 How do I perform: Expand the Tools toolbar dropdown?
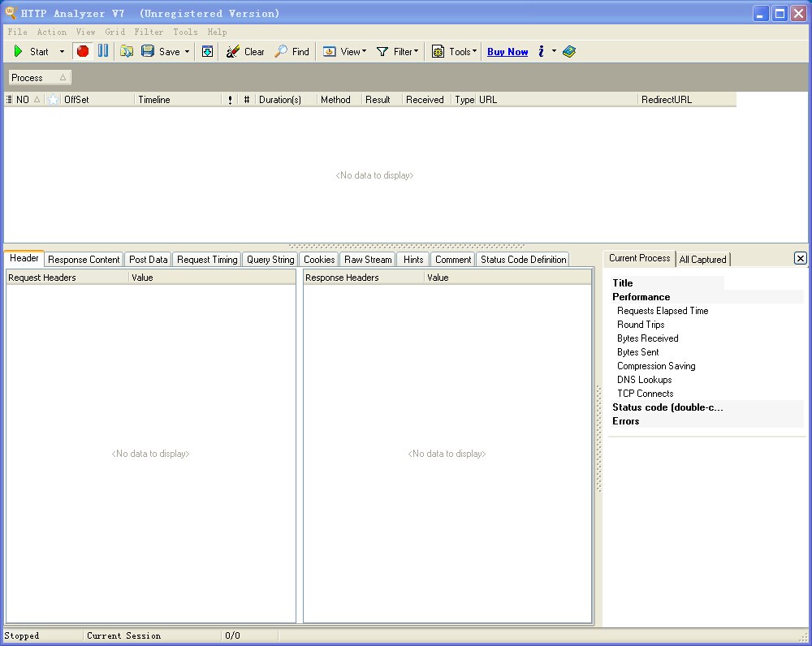tap(454, 51)
